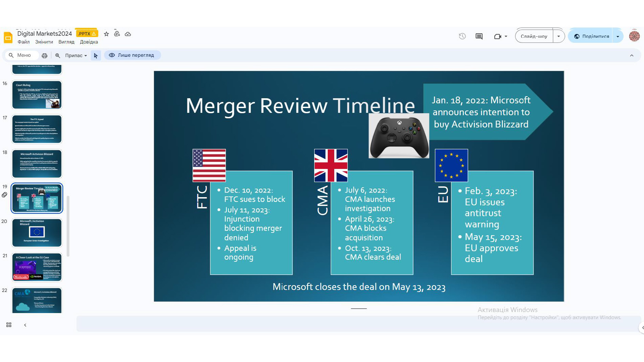Click the .PPTX format badge

(x=87, y=34)
